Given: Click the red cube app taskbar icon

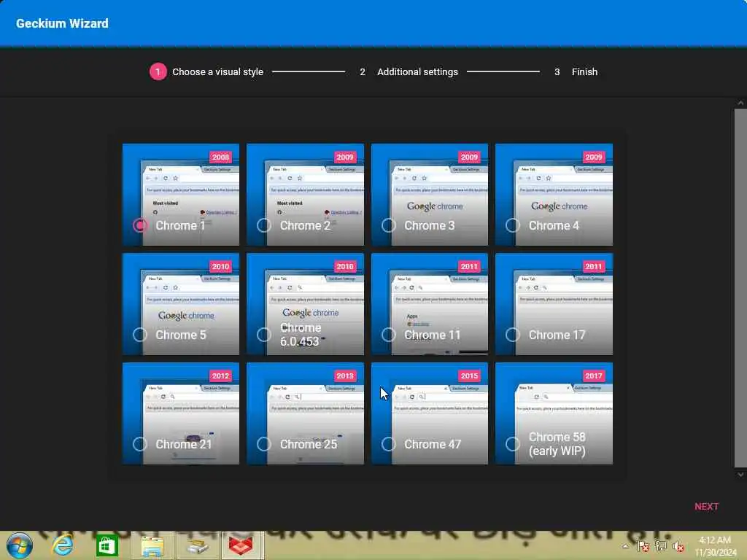Looking at the screenshot, I should click(x=241, y=545).
